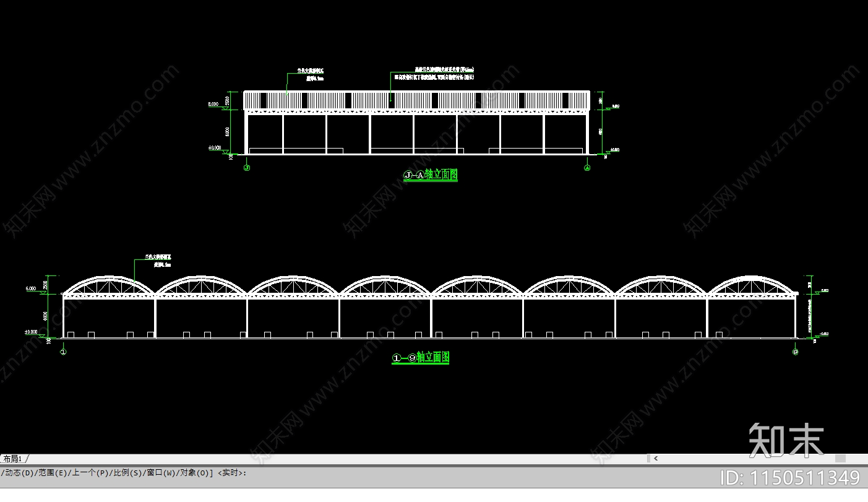This screenshot has height=502, width=868.
Task: Select the axis bubble ⑨ under lower elevation
Action: (796, 352)
